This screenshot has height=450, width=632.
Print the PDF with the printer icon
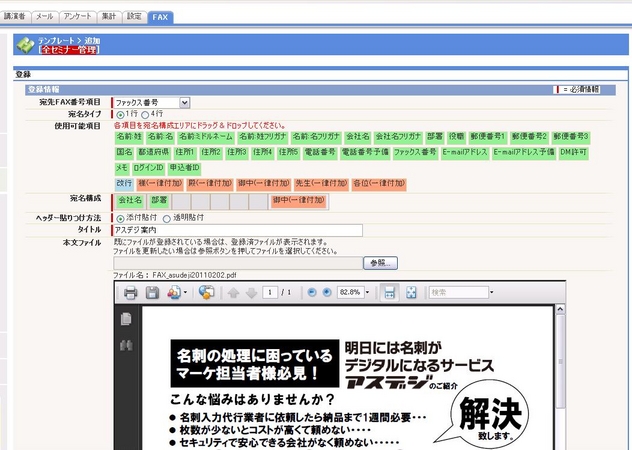(130, 292)
